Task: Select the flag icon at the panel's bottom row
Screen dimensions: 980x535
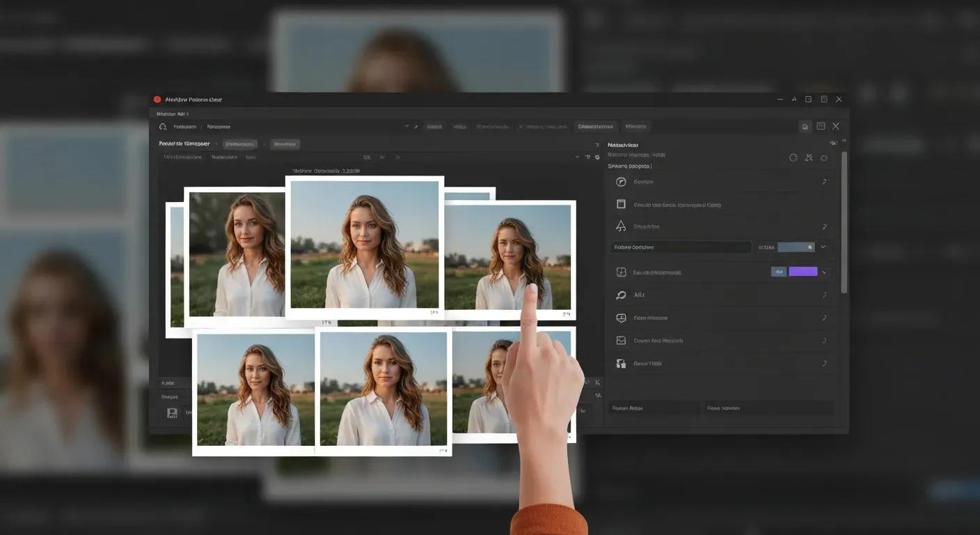Action: (620, 363)
